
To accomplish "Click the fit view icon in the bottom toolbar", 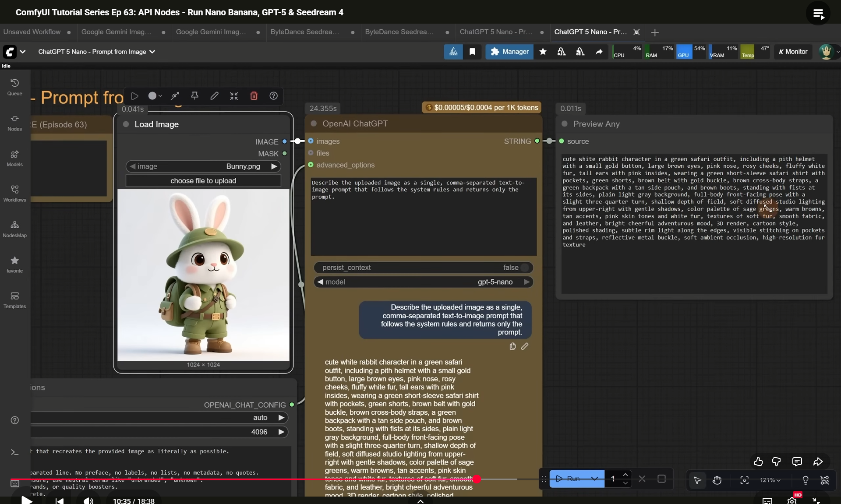I will click(744, 480).
